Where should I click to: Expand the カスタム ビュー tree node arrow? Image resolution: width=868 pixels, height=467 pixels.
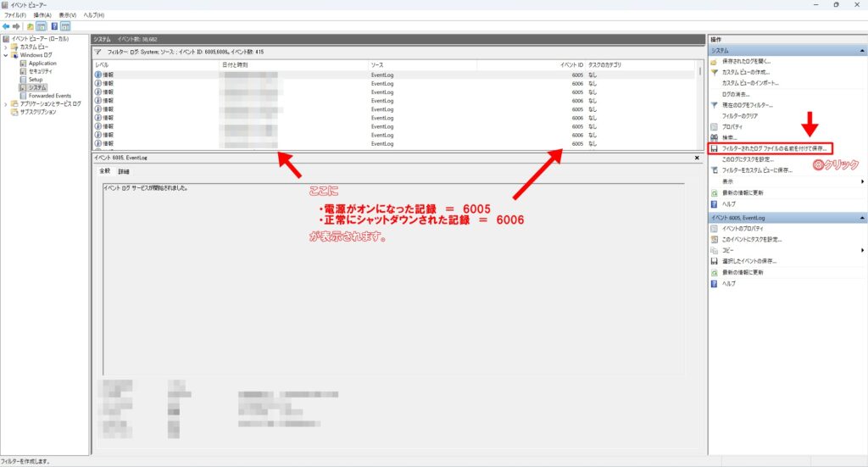coord(6,47)
